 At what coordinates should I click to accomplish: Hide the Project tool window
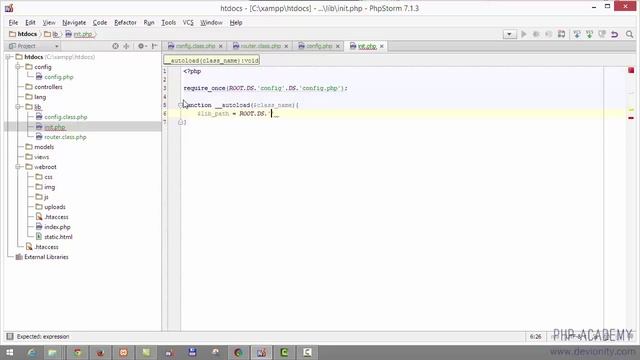point(154,46)
